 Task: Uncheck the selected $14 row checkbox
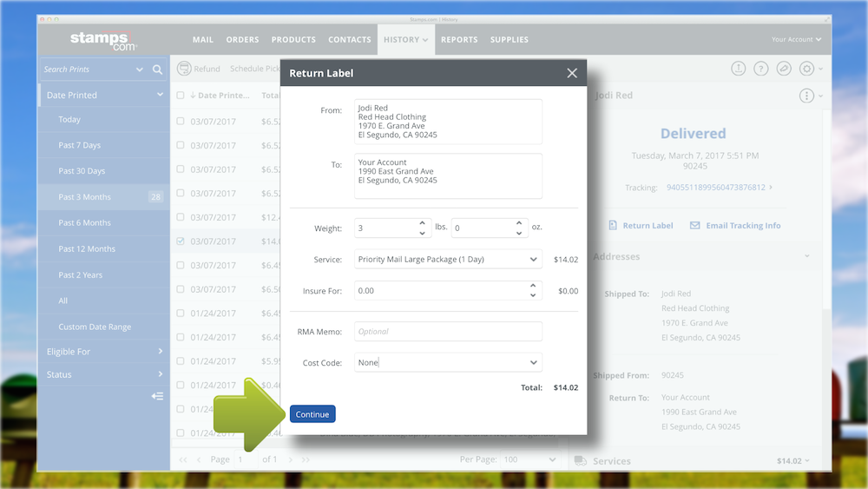(x=181, y=241)
